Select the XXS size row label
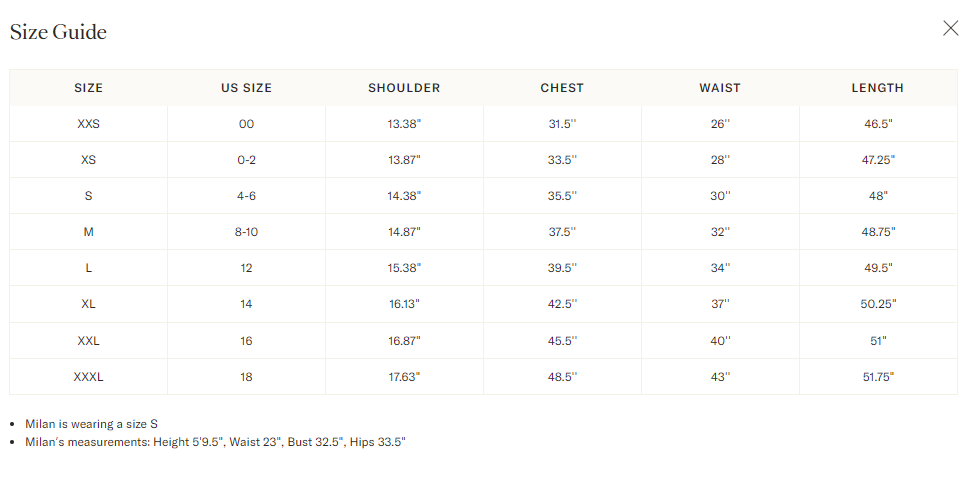This screenshot has width=962, height=482. (x=88, y=124)
